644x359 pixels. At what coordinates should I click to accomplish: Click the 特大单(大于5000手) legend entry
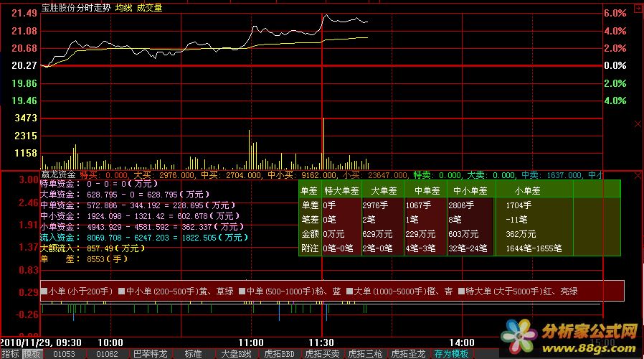point(518,292)
